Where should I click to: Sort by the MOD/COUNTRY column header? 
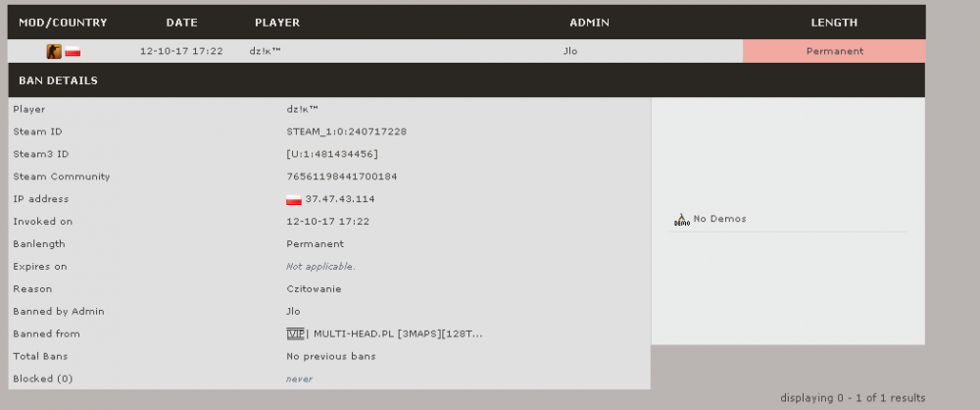click(63, 22)
